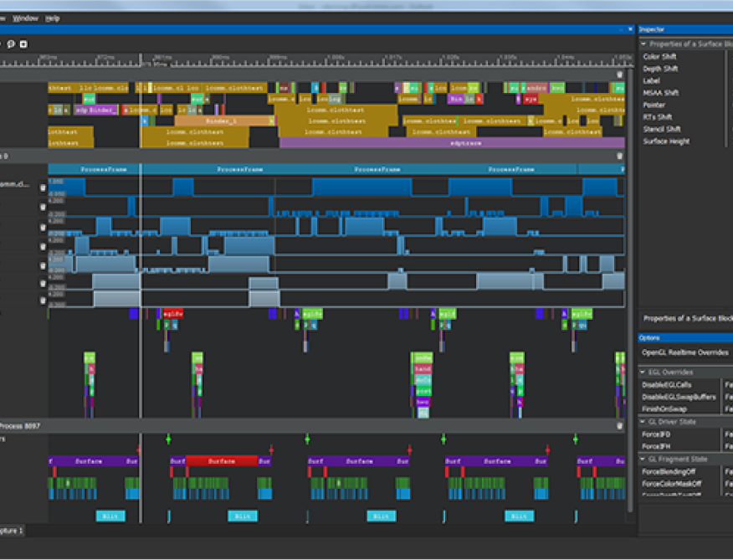Select a cyan Blit block in the bottom timeline

[x=109, y=516]
